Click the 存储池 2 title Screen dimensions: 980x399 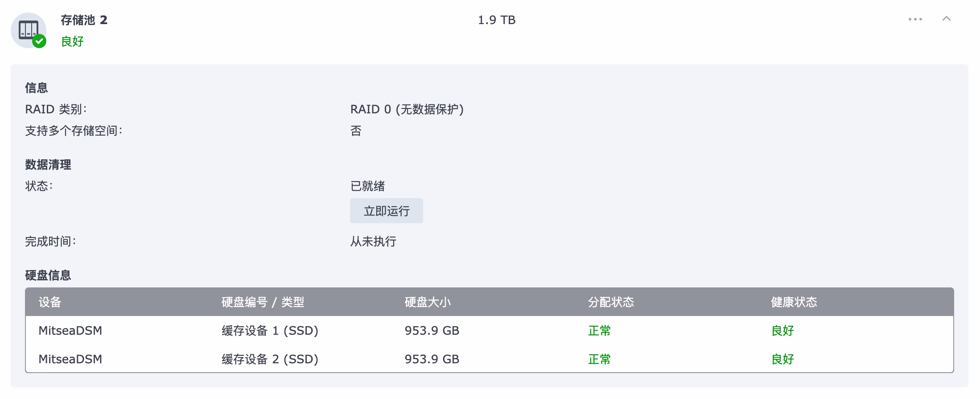point(84,20)
